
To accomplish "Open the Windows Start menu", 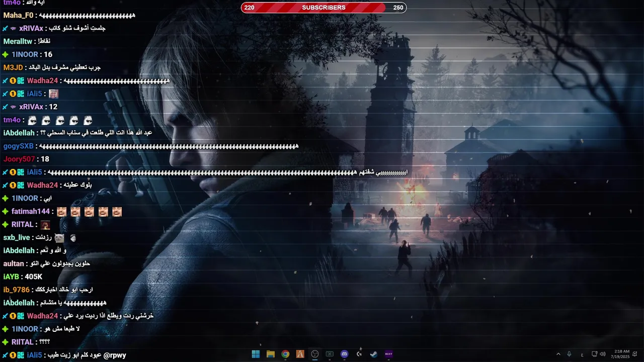I will tap(256, 354).
